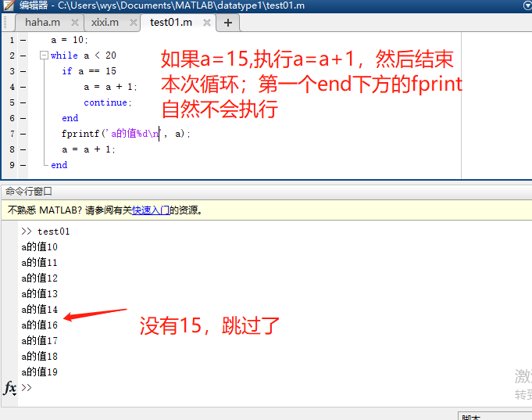Click the '>> test01' command history line
Screen dimensions: 532x420
tap(45, 232)
